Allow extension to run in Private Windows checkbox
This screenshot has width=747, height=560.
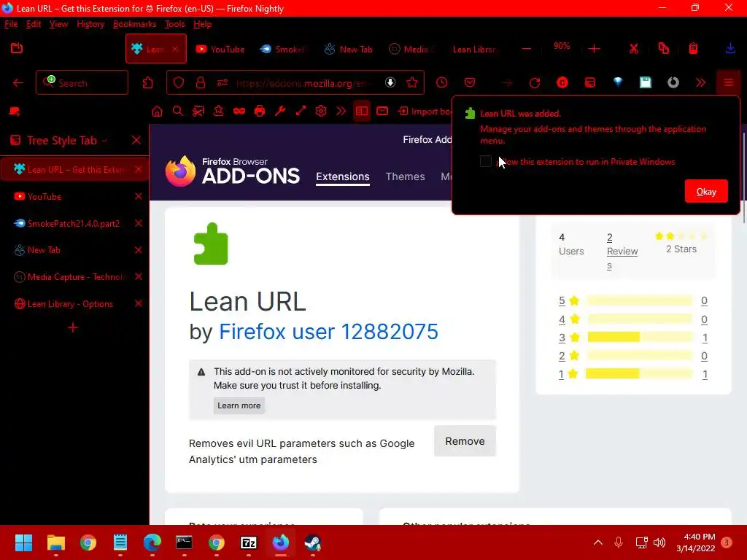click(x=485, y=161)
